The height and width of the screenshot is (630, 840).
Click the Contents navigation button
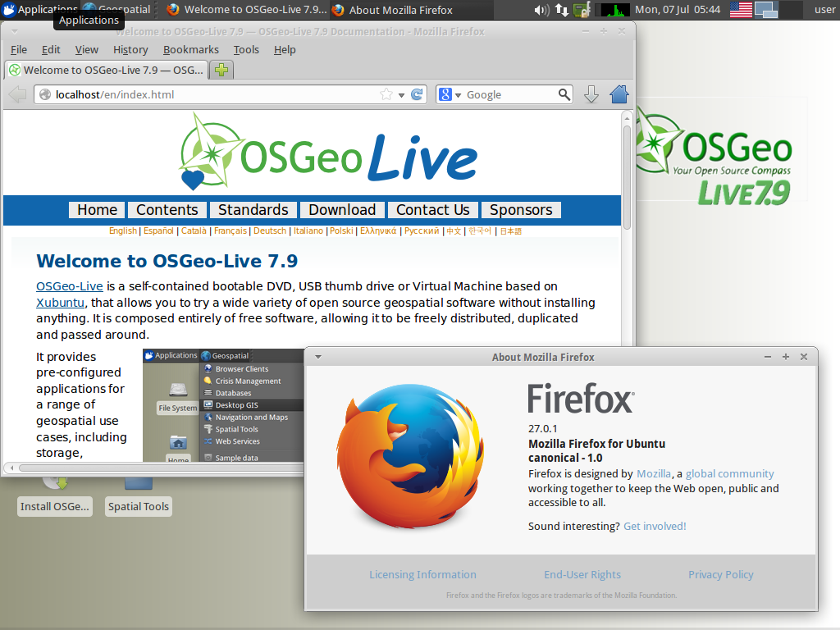tap(167, 210)
